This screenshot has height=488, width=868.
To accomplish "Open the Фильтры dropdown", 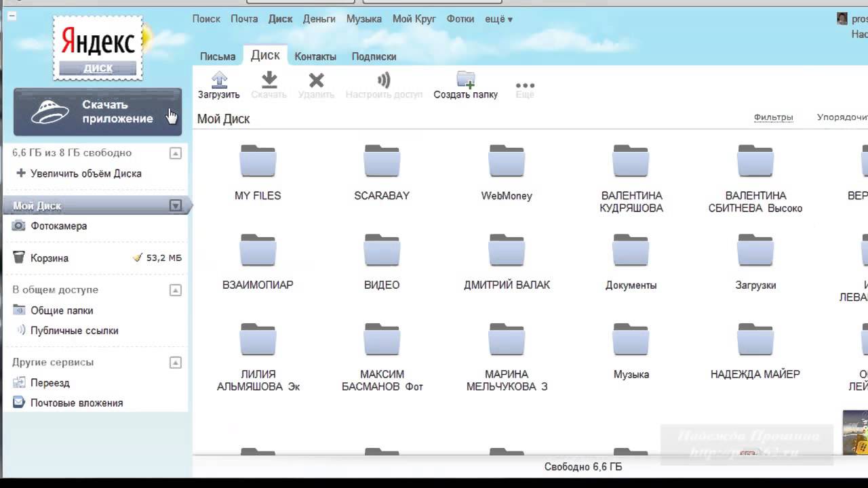I will click(x=773, y=117).
